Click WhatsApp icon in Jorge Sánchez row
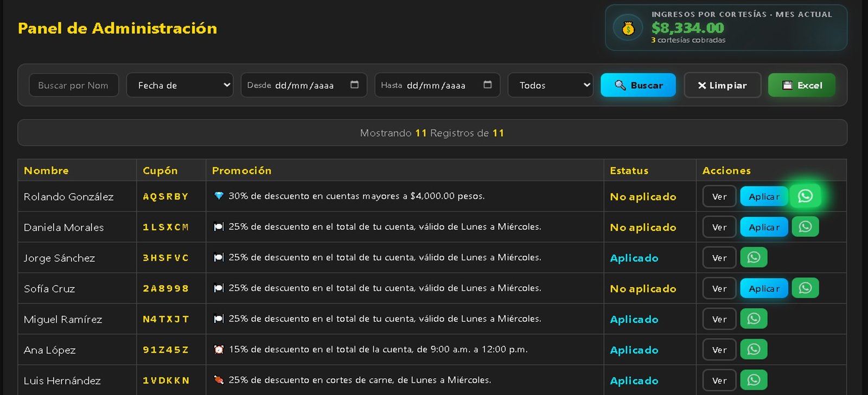868x395 pixels. coord(754,258)
